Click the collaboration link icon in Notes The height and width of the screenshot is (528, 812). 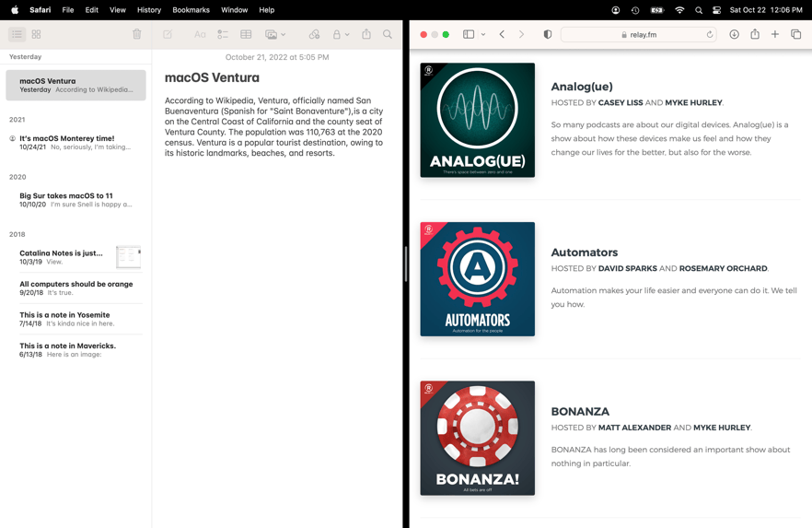(314, 34)
